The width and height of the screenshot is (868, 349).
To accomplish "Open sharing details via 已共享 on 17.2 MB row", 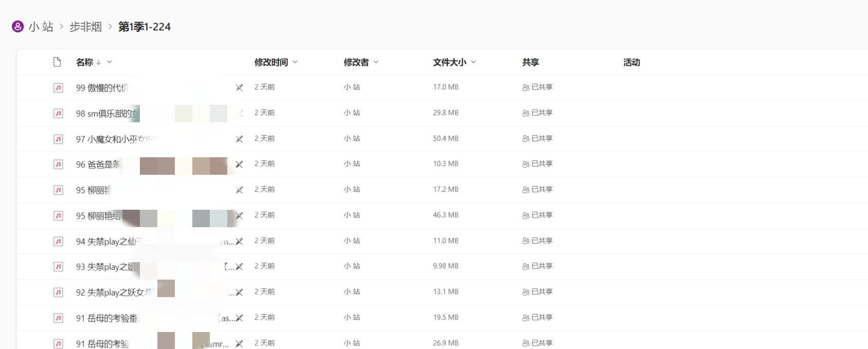I will tap(541, 189).
